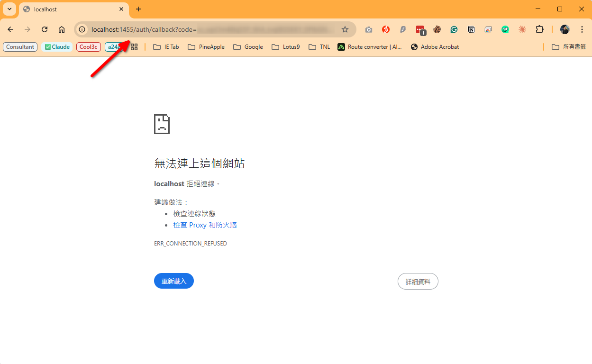
Task: Open the Notion extension icon
Action: click(471, 29)
